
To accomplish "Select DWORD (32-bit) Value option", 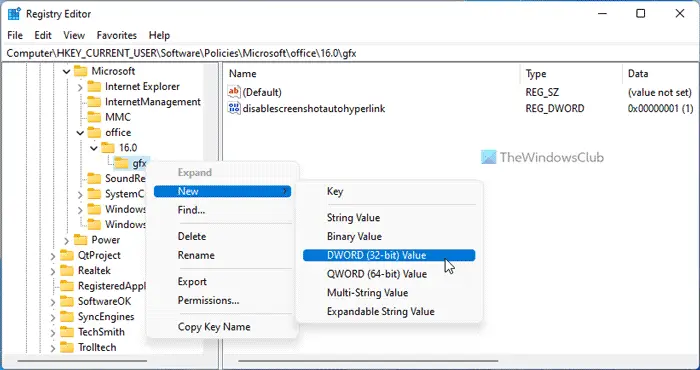I will 389,255.
